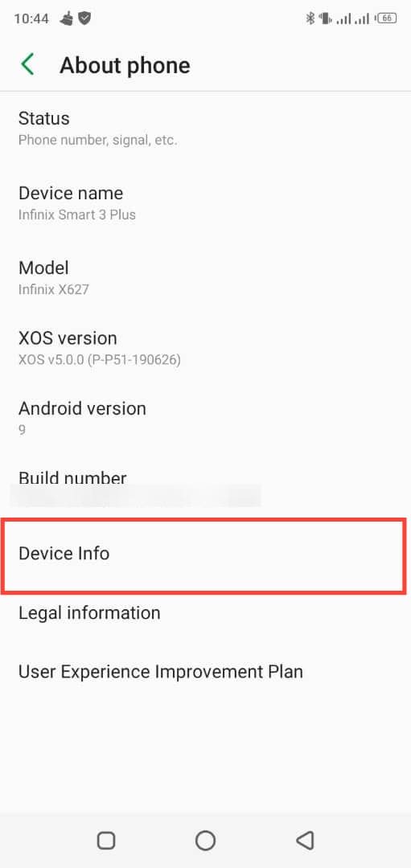This screenshot has width=411, height=868.
Task: Tap the first SIM signal bars
Action: pos(344,19)
